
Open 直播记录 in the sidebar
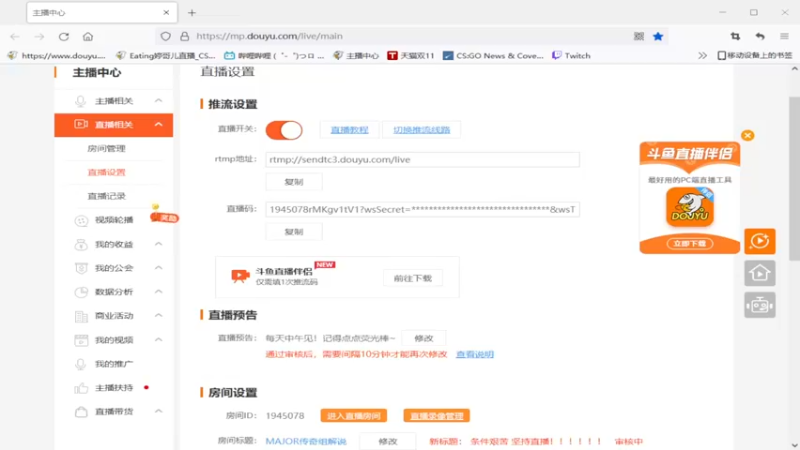tap(107, 196)
